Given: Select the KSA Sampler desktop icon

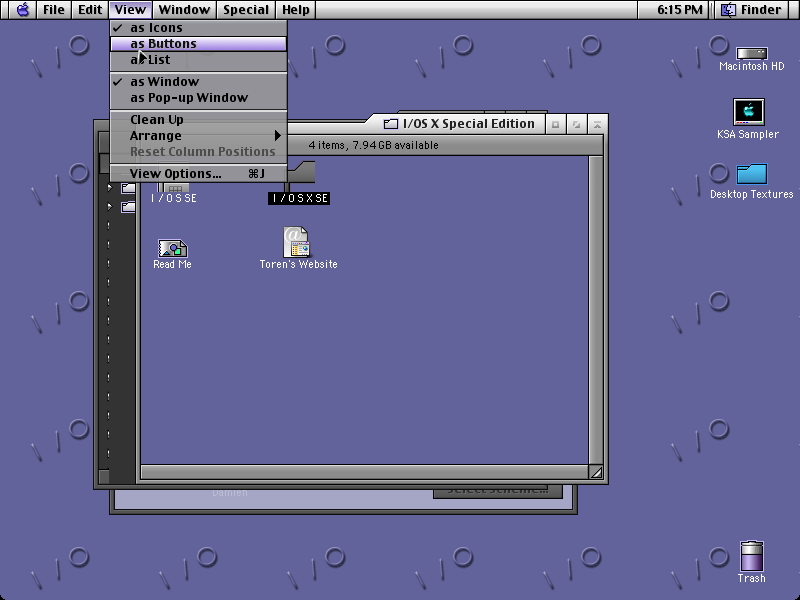Looking at the screenshot, I should [x=748, y=111].
